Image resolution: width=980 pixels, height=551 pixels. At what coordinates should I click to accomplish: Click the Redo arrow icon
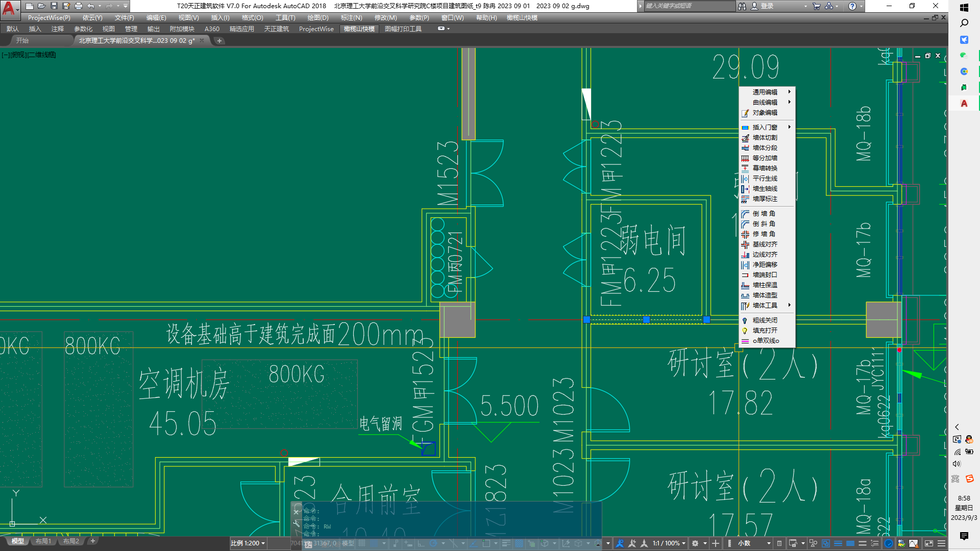pyautogui.click(x=109, y=6)
